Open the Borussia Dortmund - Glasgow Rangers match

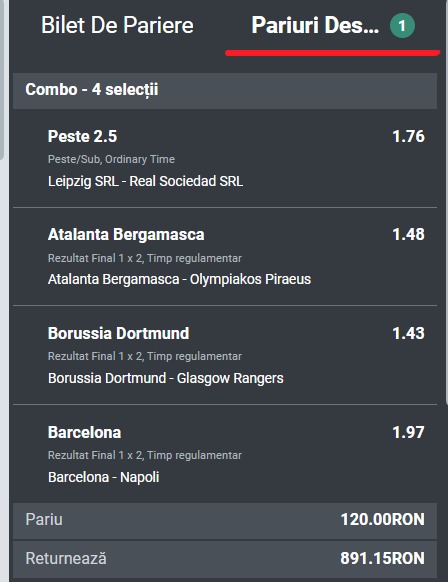pyautogui.click(x=166, y=378)
